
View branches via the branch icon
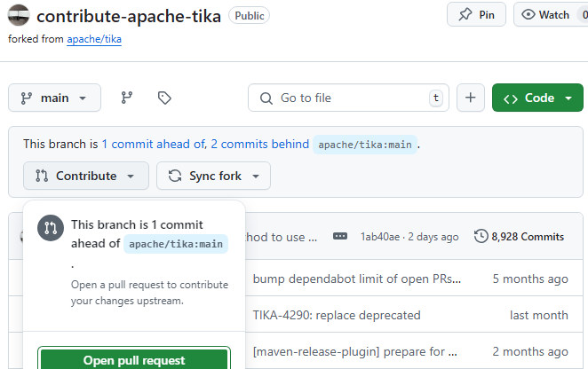pos(127,98)
